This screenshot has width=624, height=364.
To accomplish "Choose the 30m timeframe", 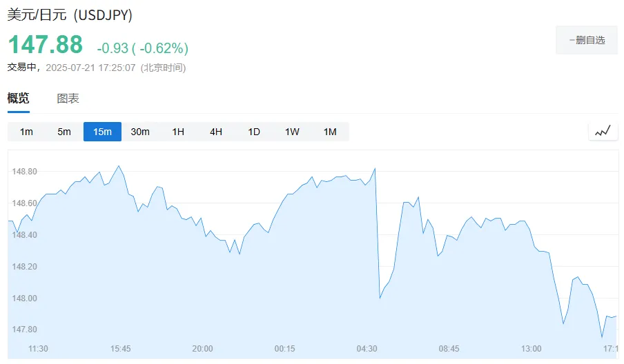I will (x=140, y=132).
